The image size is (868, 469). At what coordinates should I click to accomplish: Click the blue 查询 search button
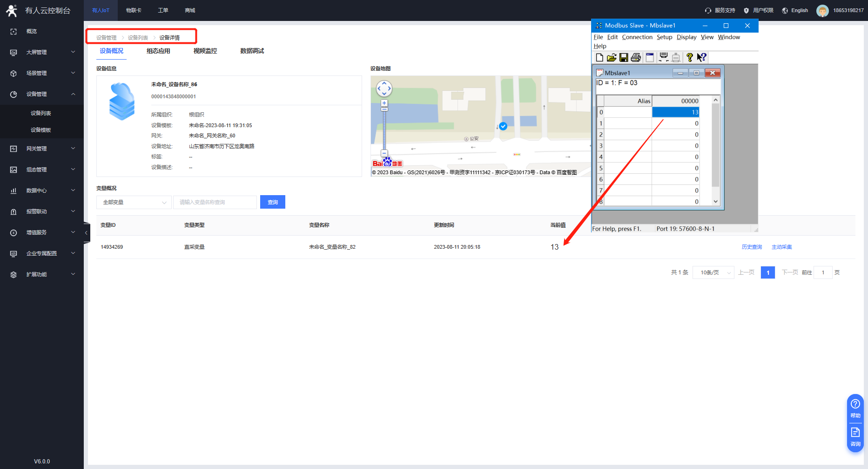272,202
